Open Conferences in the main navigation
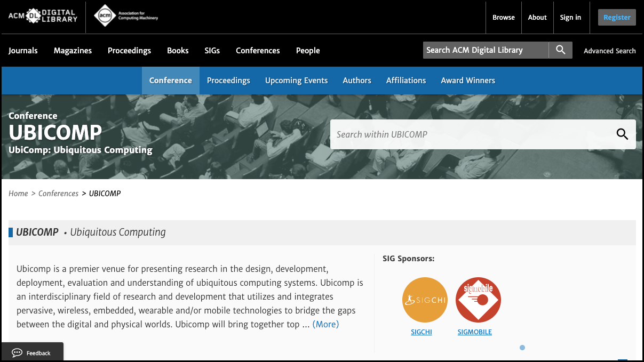 coord(258,51)
